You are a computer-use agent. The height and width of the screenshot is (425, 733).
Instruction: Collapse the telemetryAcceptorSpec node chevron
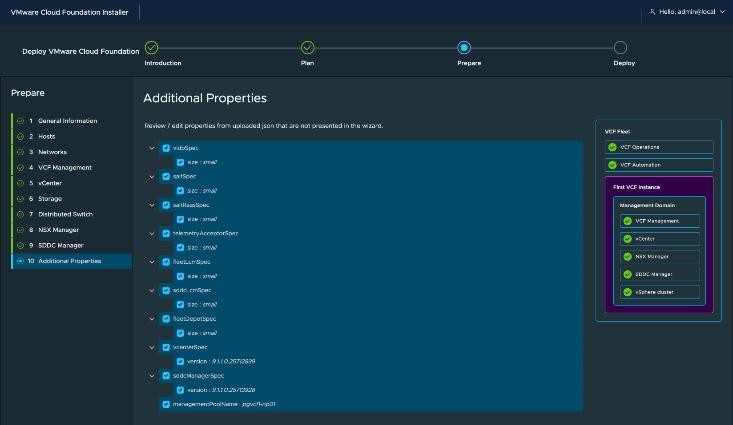[151, 234]
